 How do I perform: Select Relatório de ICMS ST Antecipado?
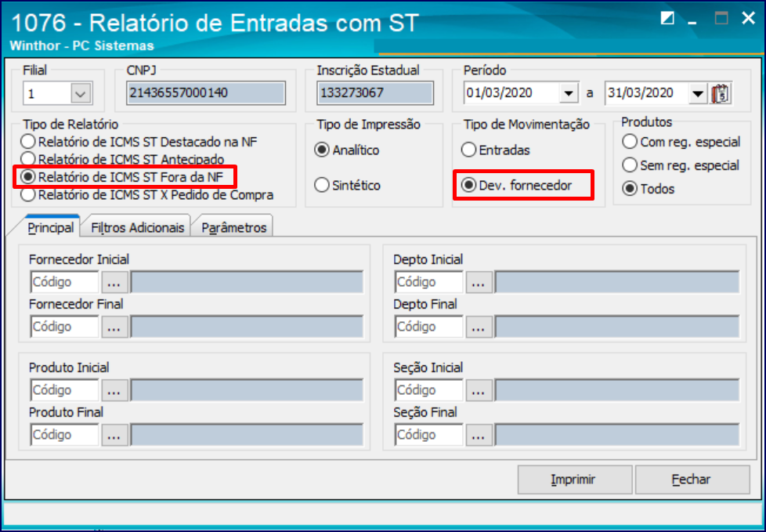(x=123, y=159)
